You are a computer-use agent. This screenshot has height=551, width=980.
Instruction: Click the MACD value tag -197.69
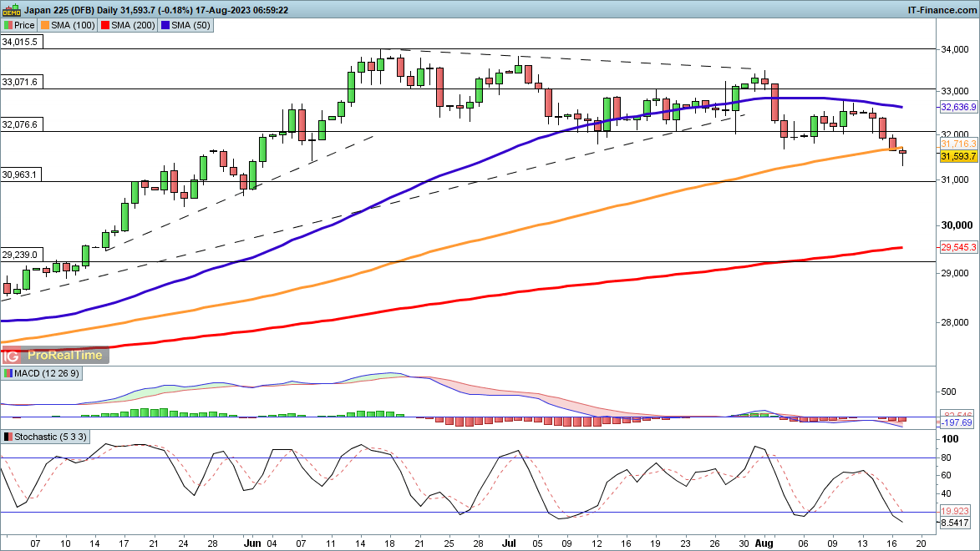tap(957, 423)
